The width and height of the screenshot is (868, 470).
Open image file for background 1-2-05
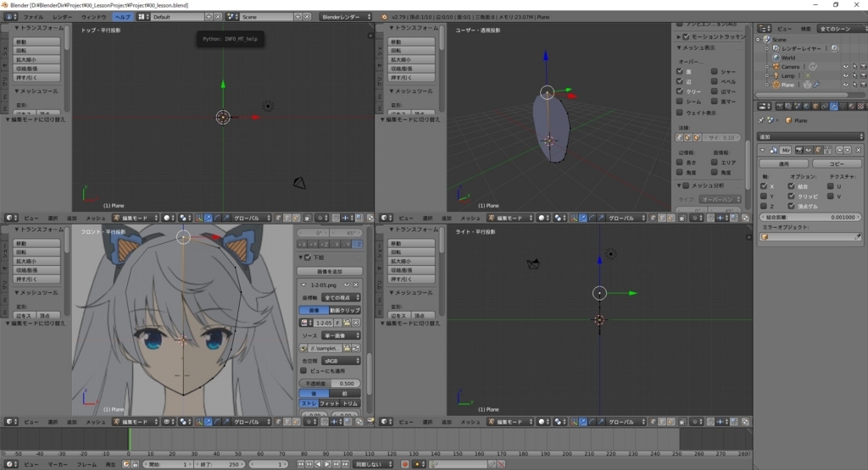(347, 323)
